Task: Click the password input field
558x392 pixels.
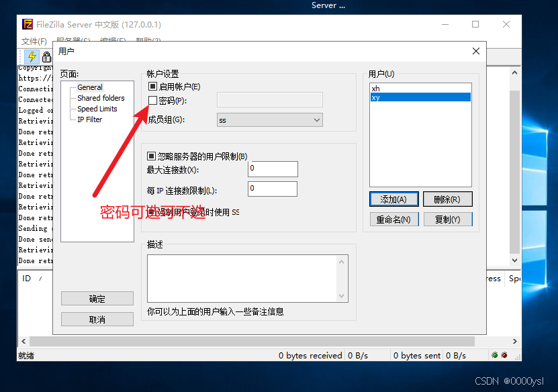Action: tap(270, 99)
